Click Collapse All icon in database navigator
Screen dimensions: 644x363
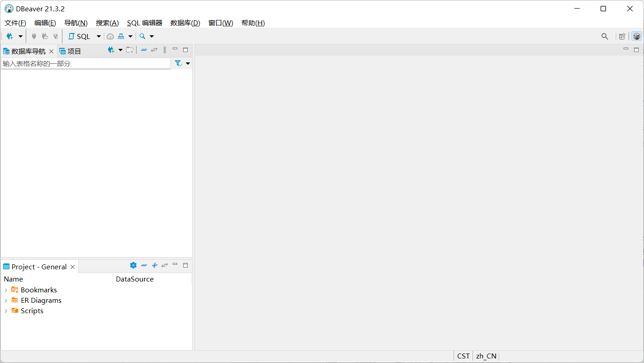pyautogui.click(x=144, y=50)
